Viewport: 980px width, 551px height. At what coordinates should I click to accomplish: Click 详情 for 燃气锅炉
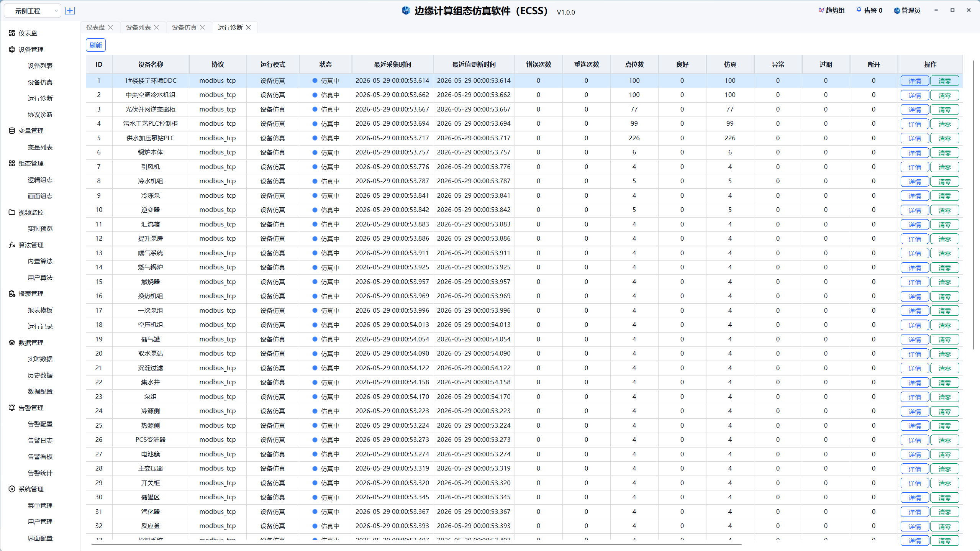coord(914,268)
